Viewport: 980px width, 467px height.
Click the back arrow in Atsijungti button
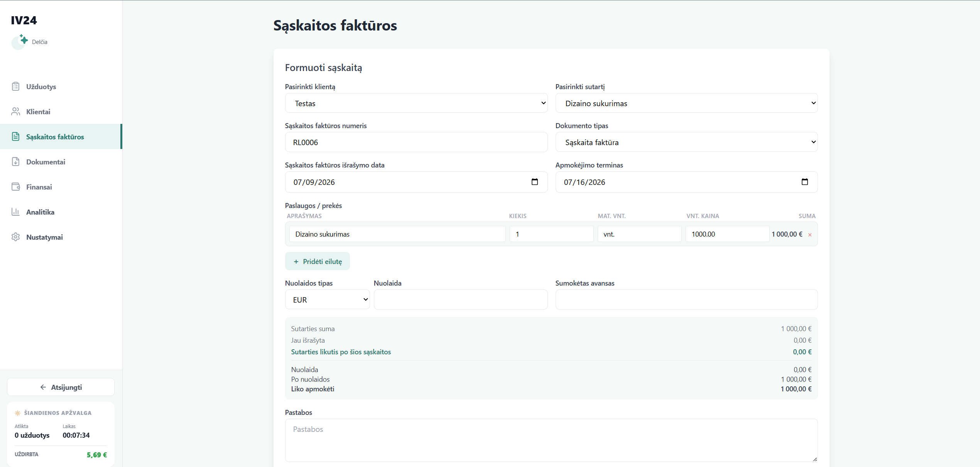point(43,387)
